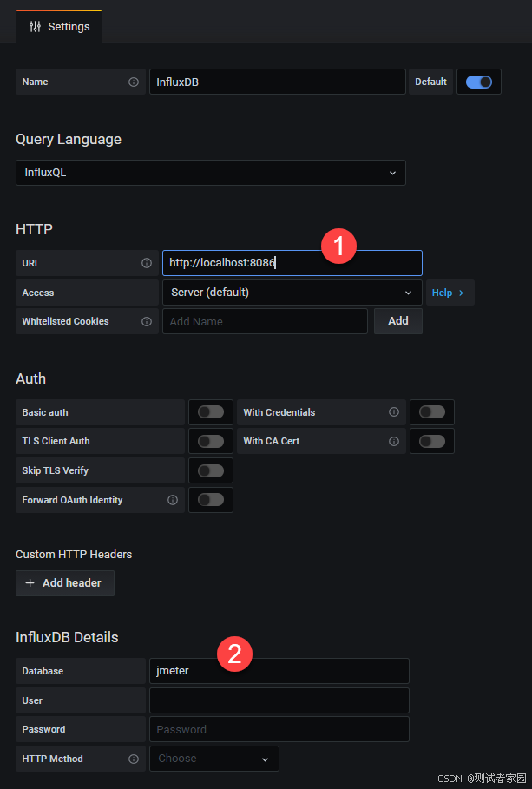Click the Add Name cookie field
532x789 pixels.
[266, 321]
